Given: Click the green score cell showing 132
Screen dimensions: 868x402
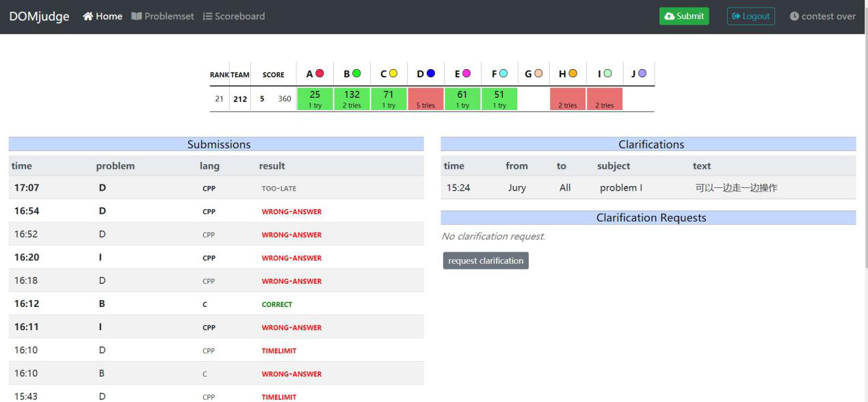Looking at the screenshot, I should click(x=352, y=99).
